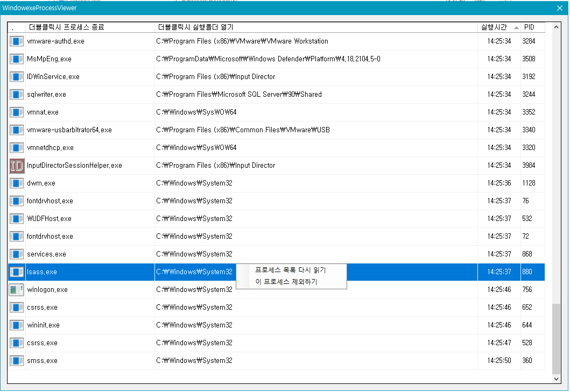
Task: Select the vmware-authd.exe name
Action: click(x=55, y=41)
